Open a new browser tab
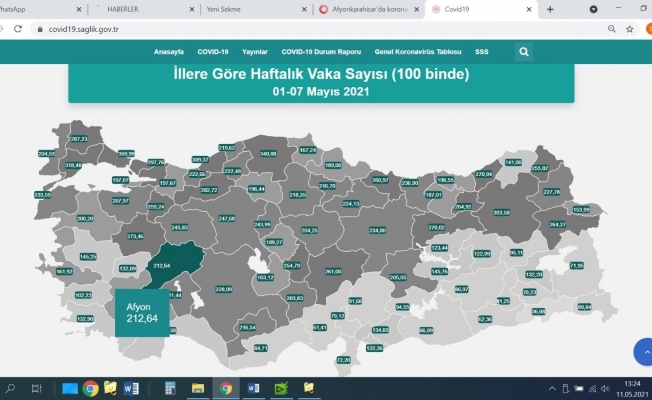Screen dimensions: 652x400 (x=550, y=9)
